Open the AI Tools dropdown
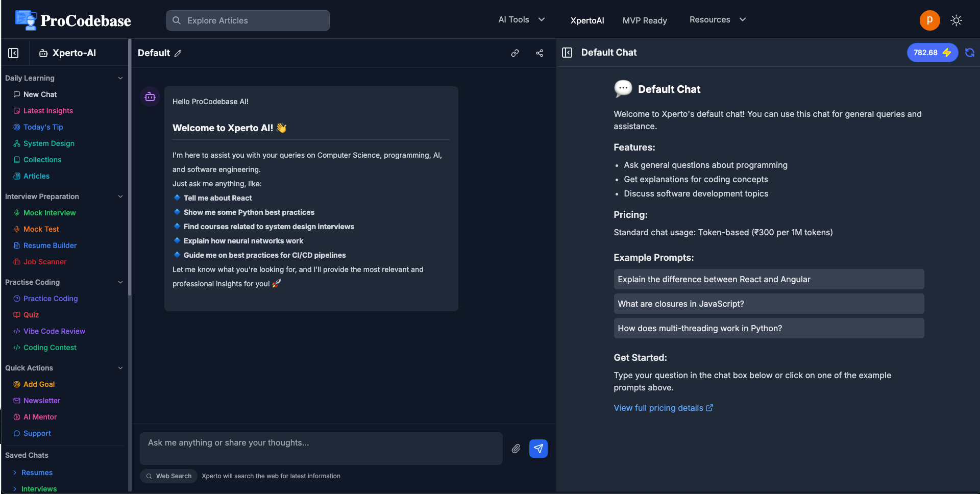 522,20
